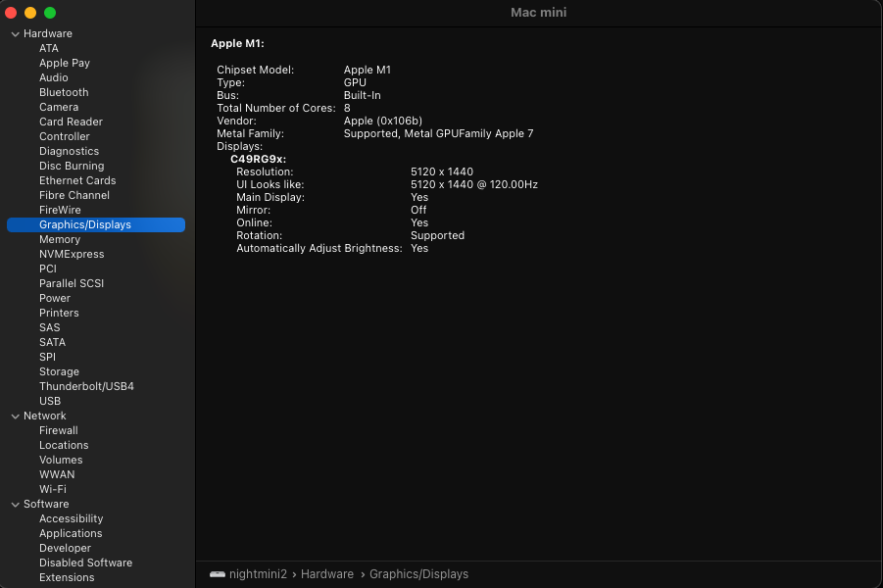
Task: Minimize the window with yellow button
Action: (30, 13)
